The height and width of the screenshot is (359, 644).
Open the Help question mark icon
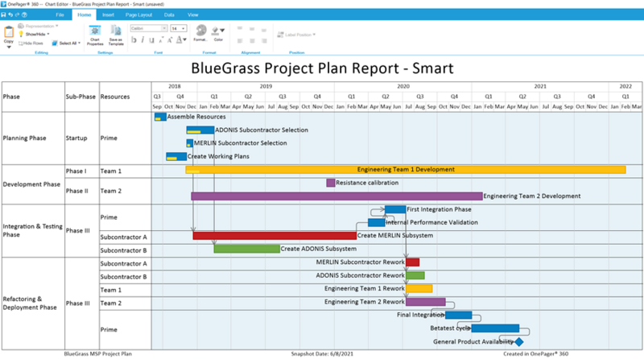[25, 14]
